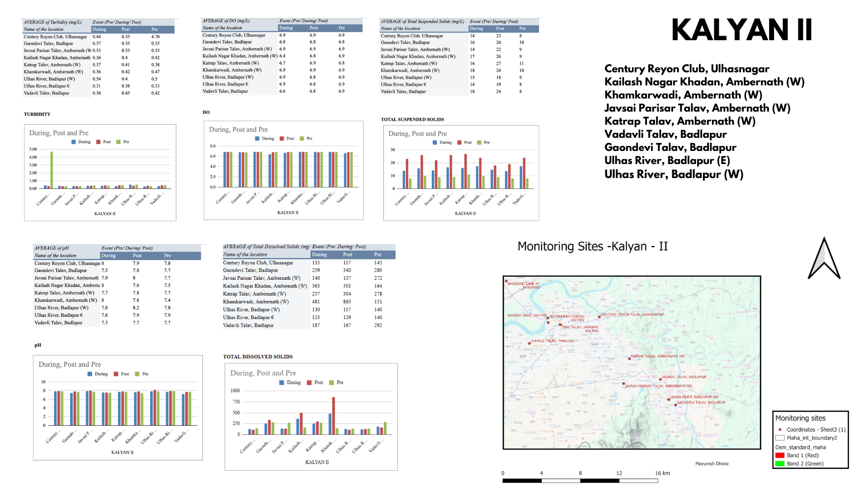Click the TOTAL SUSPENDED SOLIDS section label
Image resolution: width=868 pixels, height=488 pixels.
[x=412, y=120]
